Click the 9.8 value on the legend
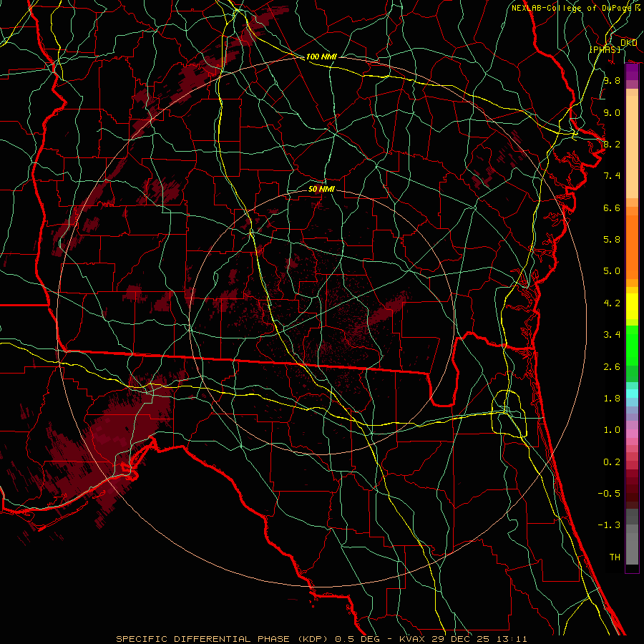The width and height of the screenshot is (644, 644). (611, 81)
